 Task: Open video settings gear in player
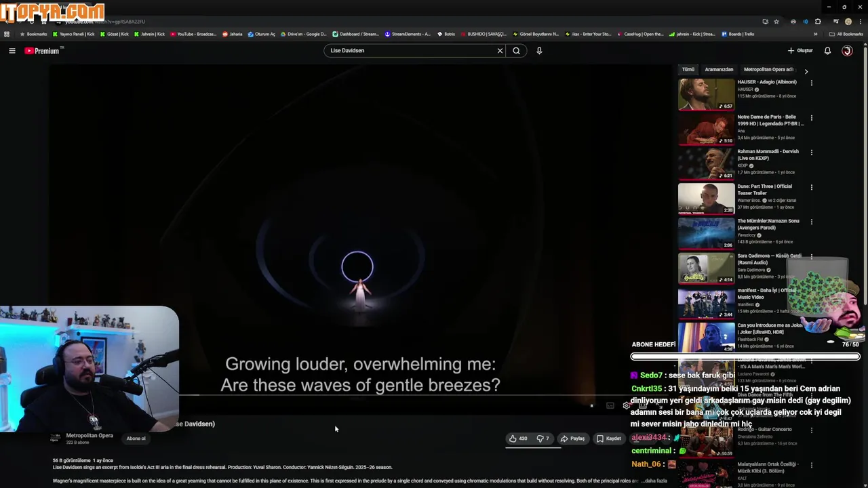(x=626, y=405)
